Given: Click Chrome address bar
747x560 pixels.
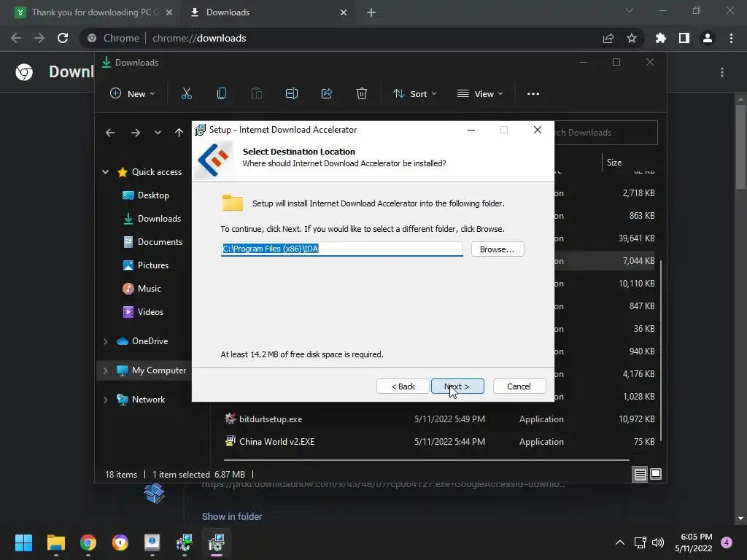Looking at the screenshot, I should coord(343,38).
